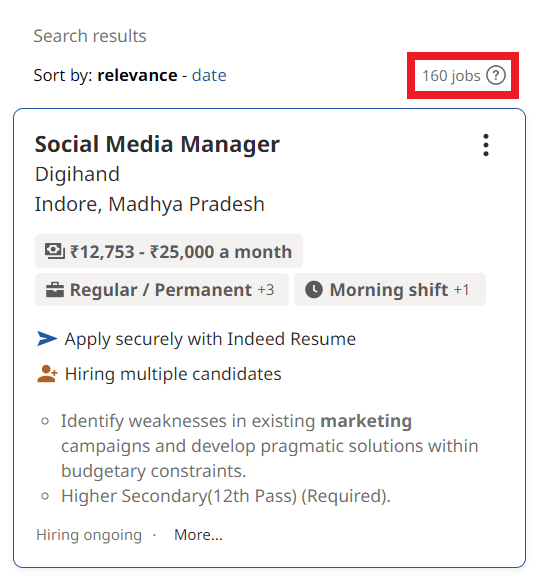540x583 pixels.
Task: Click Apply securely with Indeed Resume text
Action: pyautogui.click(x=210, y=339)
